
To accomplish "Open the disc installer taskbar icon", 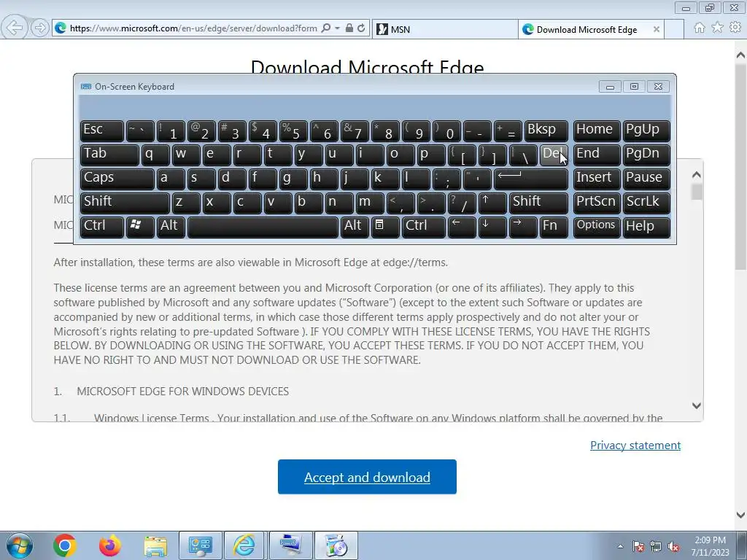I will tap(336, 545).
